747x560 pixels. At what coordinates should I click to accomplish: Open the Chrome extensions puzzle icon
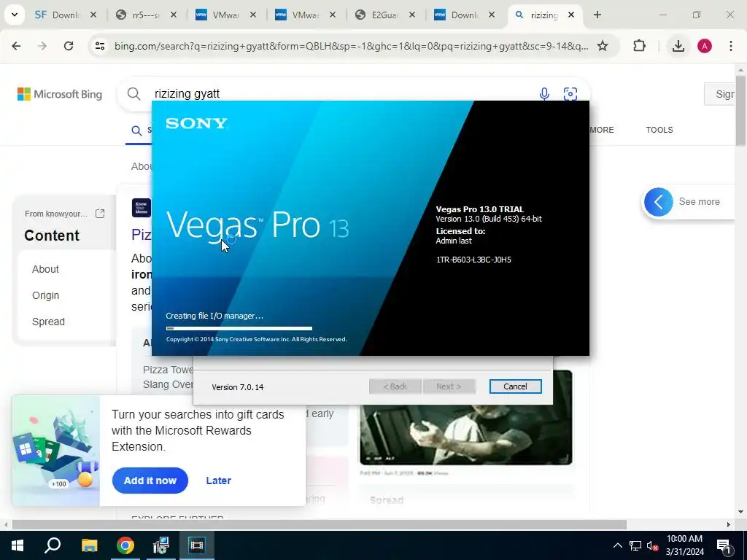click(x=639, y=46)
